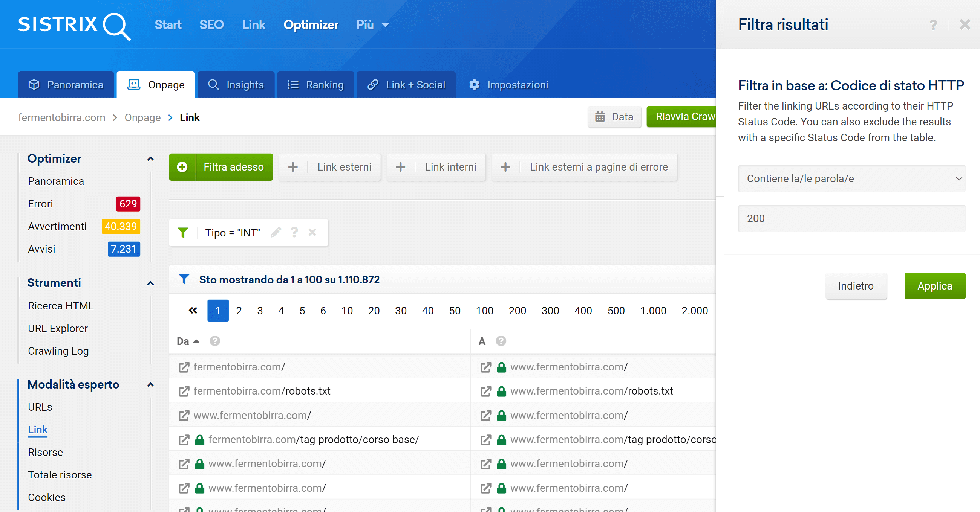Click the green Applica button
This screenshot has height=512, width=980.
click(x=935, y=286)
